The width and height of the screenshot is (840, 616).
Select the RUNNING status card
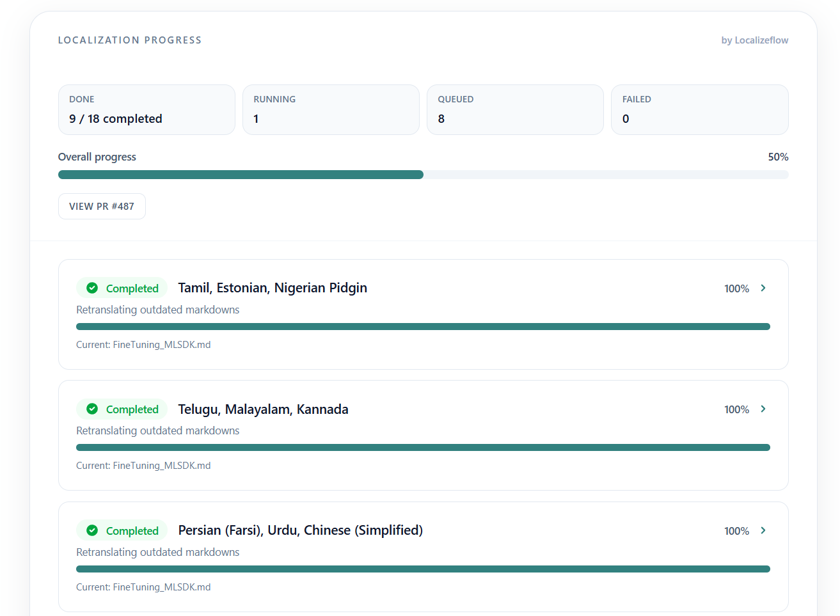coord(331,109)
